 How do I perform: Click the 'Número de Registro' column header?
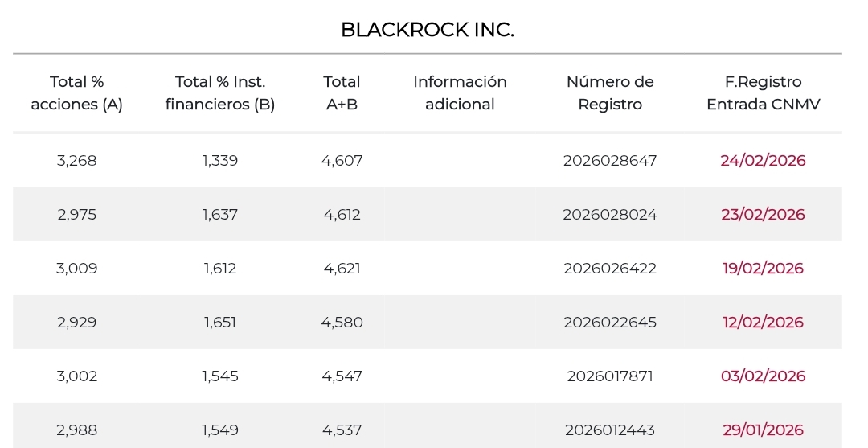(x=610, y=92)
